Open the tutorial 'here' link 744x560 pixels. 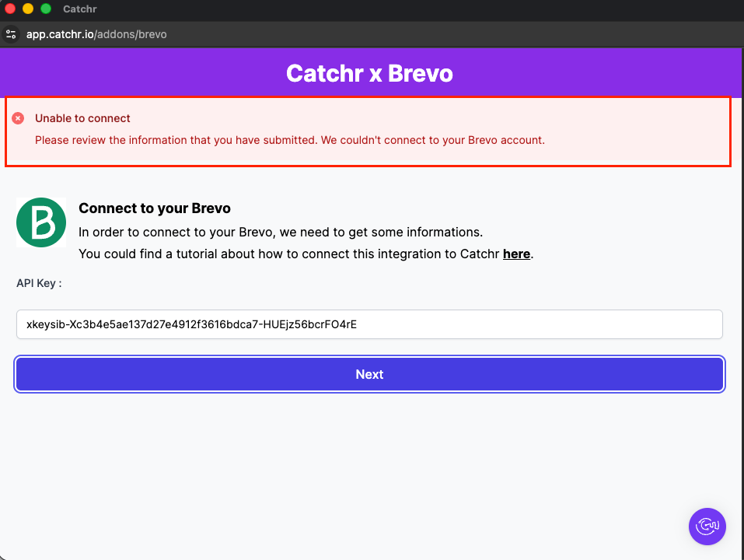tap(516, 254)
